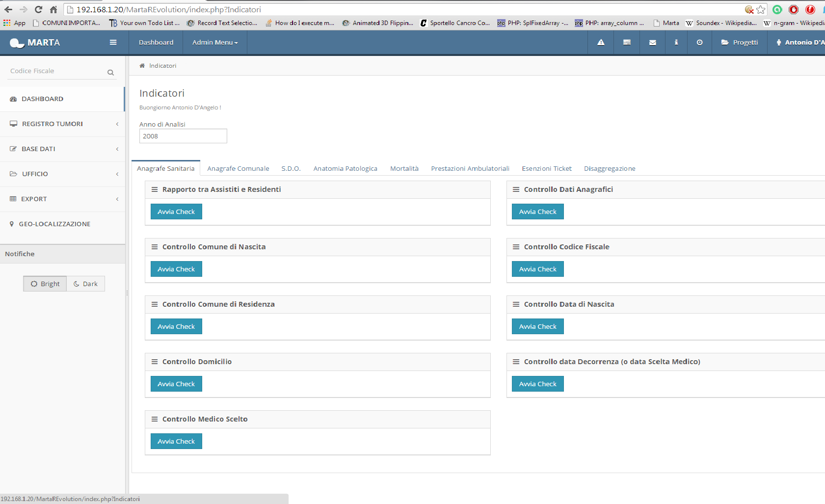This screenshot has height=504, width=825.
Task: Open the Antonio D'Angelo user menu
Action: point(800,42)
